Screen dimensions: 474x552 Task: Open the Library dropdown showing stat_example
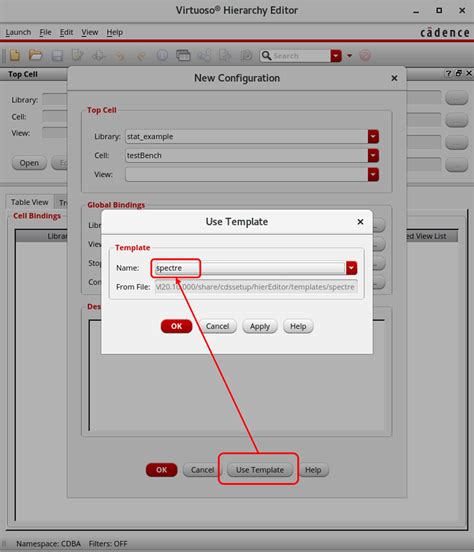pyautogui.click(x=373, y=137)
